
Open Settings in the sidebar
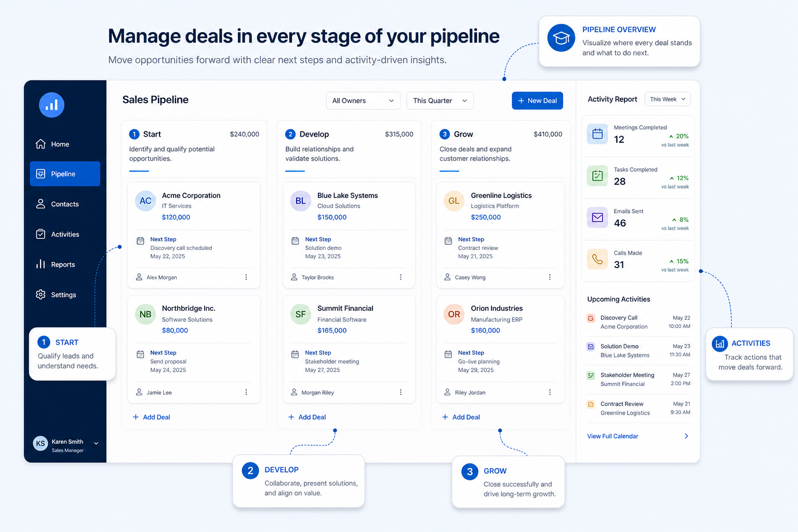pos(65,295)
